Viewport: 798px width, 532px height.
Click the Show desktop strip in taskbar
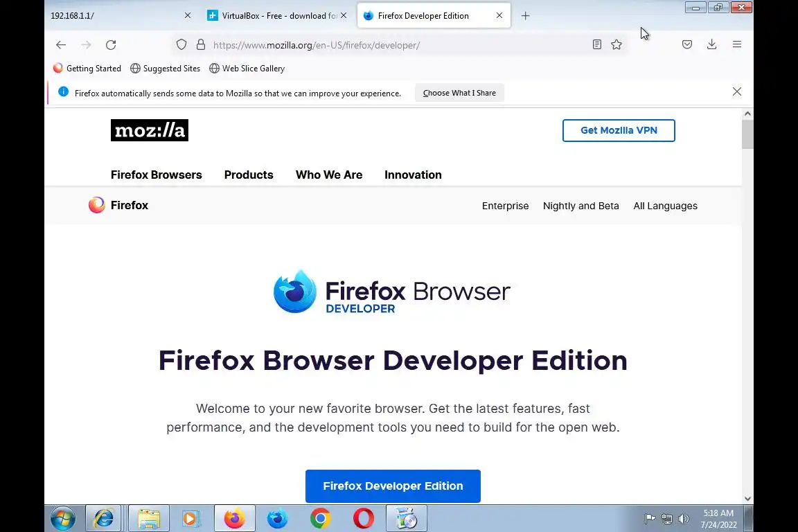[x=749, y=519]
